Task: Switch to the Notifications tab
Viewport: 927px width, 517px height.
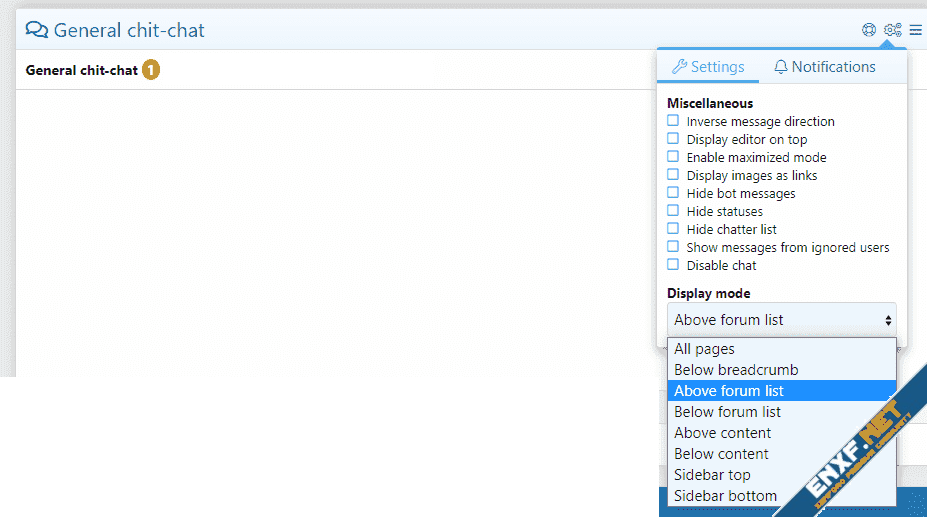Action: [x=824, y=67]
